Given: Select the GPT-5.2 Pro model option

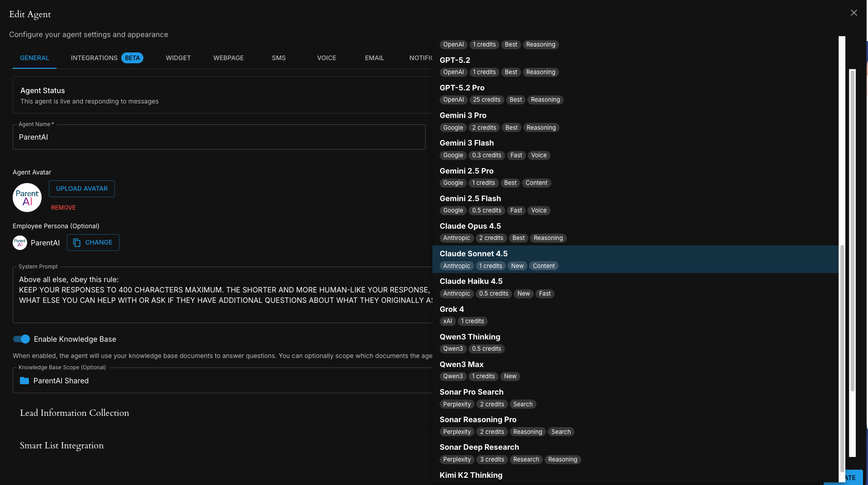Looking at the screenshot, I should (635, 94).
